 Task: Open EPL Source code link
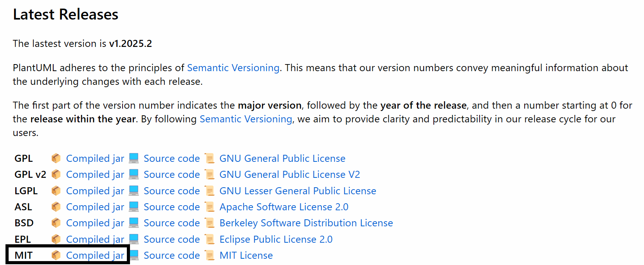pos(172,239)
